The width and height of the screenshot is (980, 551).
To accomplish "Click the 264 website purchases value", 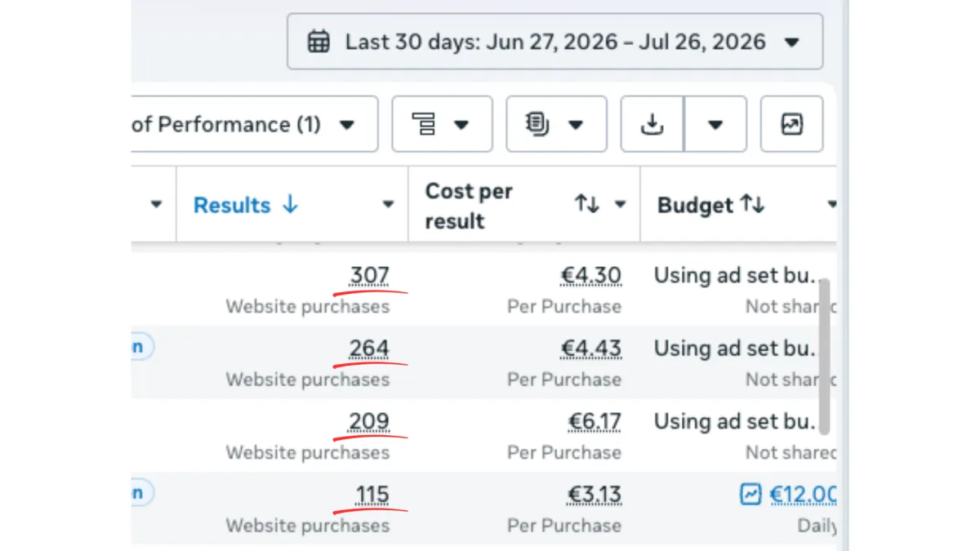I will [x=369, y=349].
